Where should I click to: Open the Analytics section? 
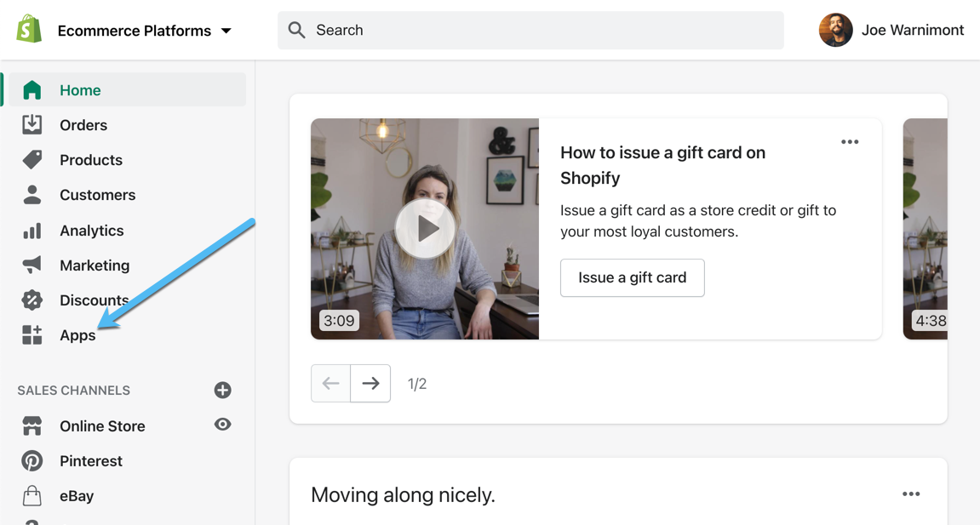(32, 230)
